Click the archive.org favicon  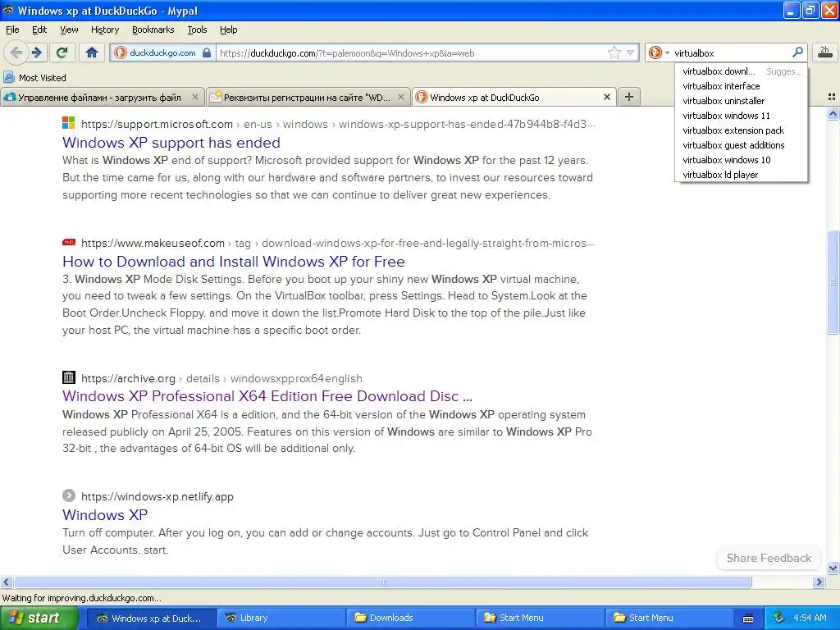coord(69,377)
